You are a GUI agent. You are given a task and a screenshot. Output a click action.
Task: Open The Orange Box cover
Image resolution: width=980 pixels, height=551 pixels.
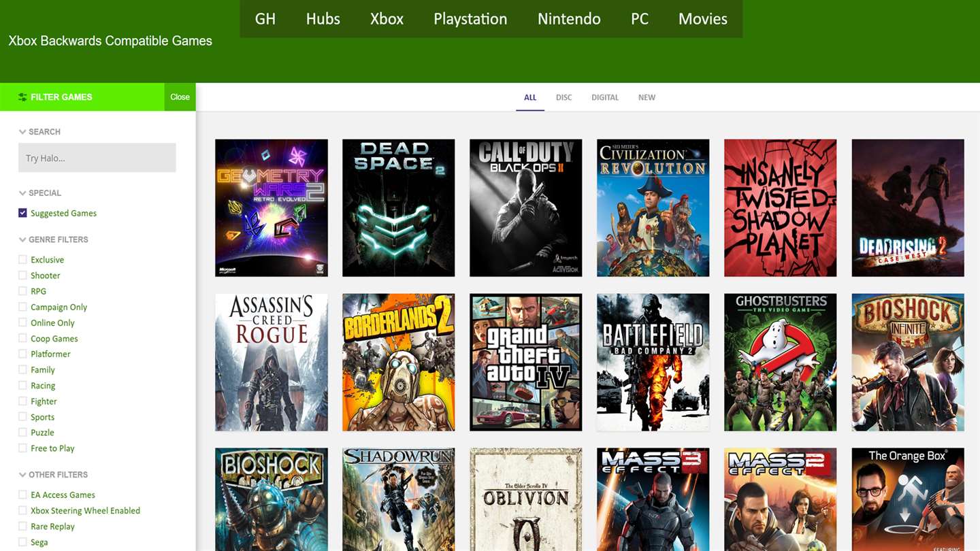pos(908,499)
